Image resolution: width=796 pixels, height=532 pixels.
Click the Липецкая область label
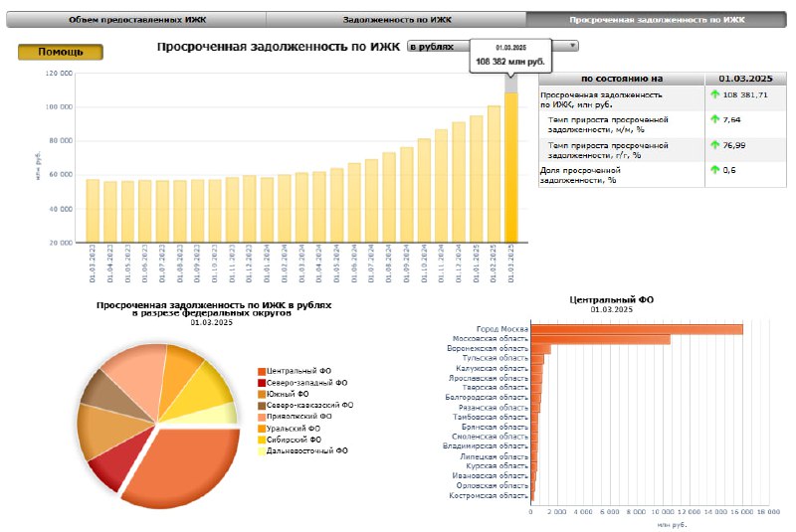pos(494,457)
